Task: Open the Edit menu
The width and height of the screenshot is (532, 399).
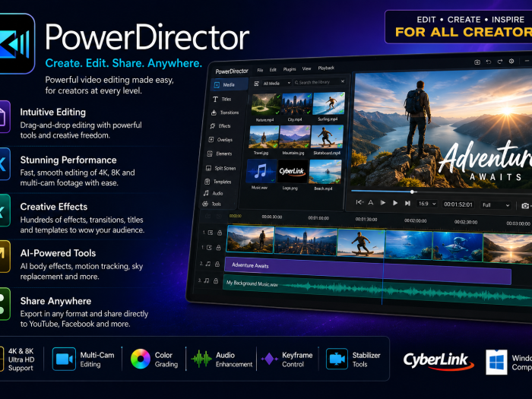Action: coord(273,70)
